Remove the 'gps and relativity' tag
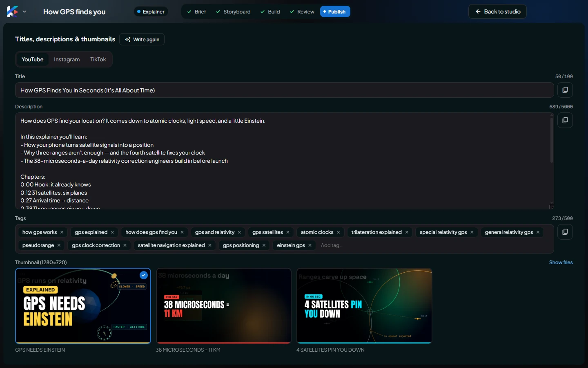The image size is (588, 368). (x=239, y=232)
